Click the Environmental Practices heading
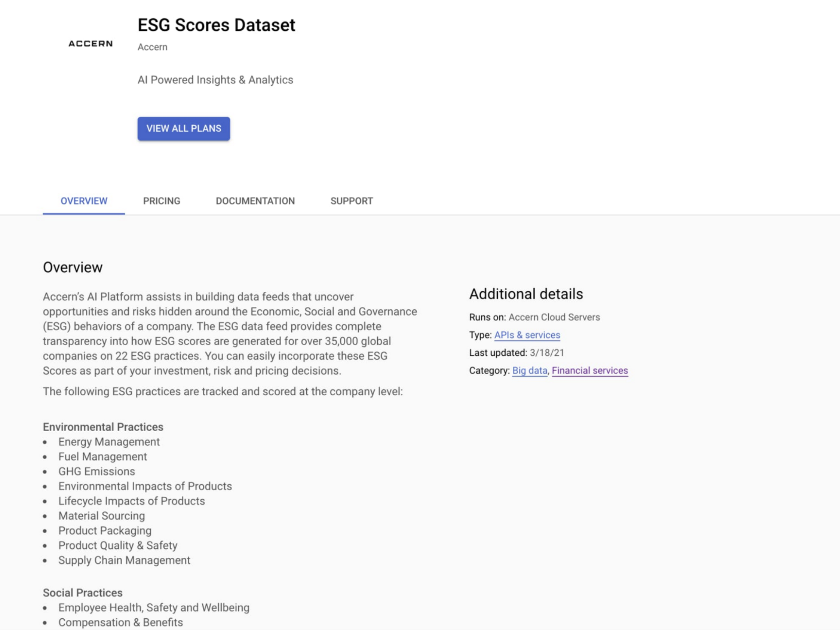Image resolution: width=840 pixels, height=630 pixels. point(103,427)
